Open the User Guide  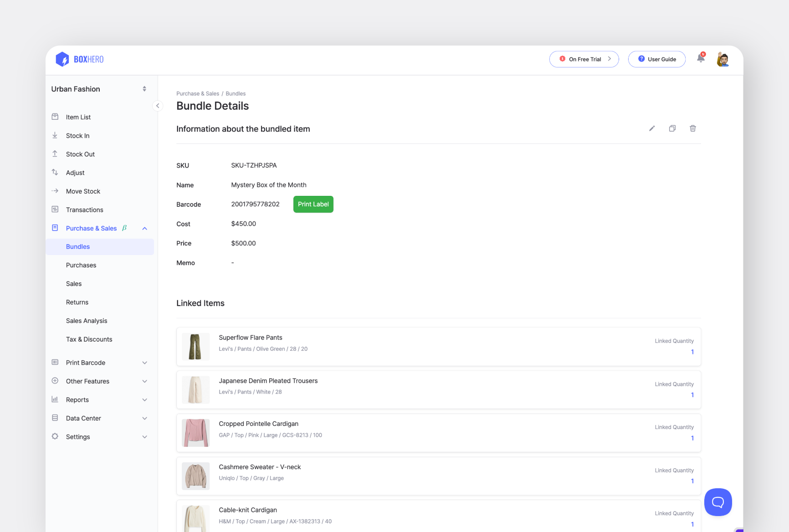[656, 59]
